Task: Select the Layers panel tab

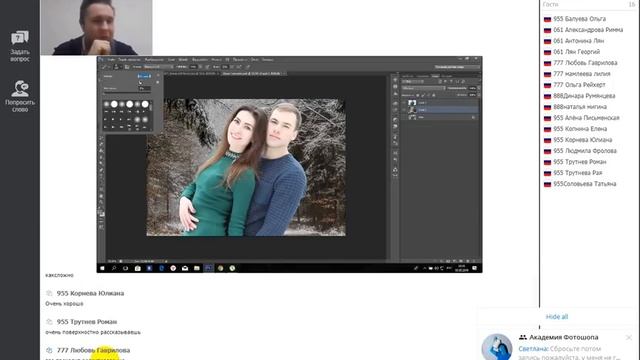Action: 436,76
